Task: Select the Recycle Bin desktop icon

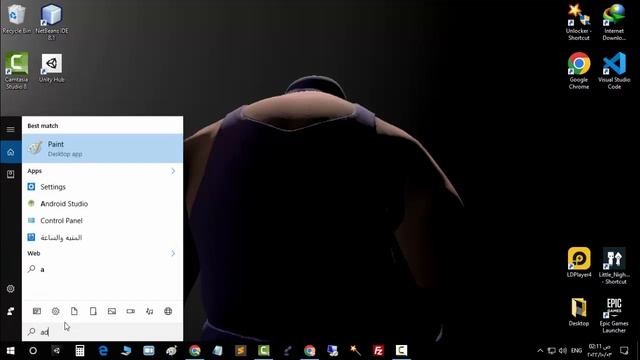Action: coord(16,19)
